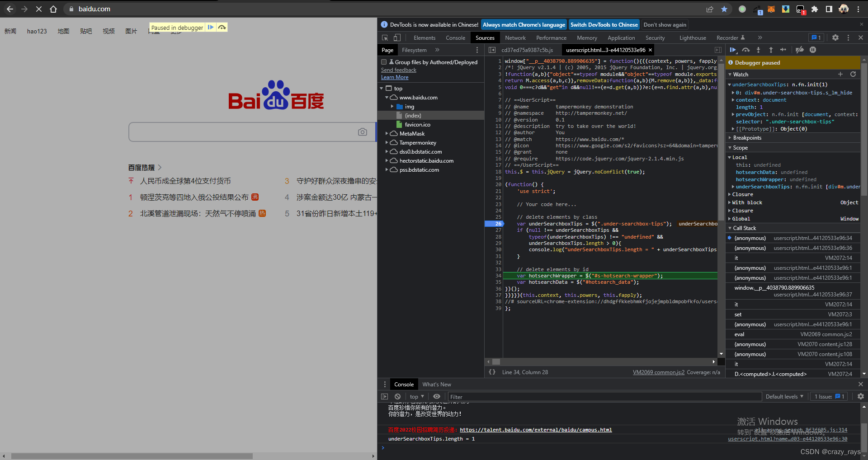Search by image camera icon
This screenshot has height=460, width=868.
click(363, 132)
